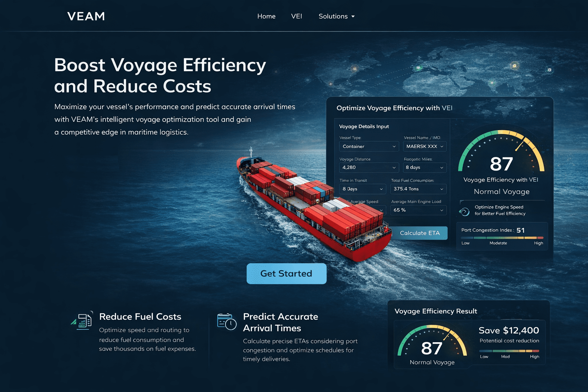Click the Optimize Engine Speed icon
The width and height of the screenshot is (588, 392).
(464, 211)
